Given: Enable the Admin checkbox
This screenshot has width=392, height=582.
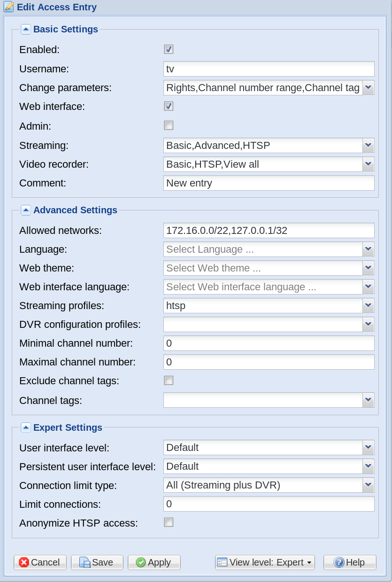Looking at the screenshot, I should 169,125.
